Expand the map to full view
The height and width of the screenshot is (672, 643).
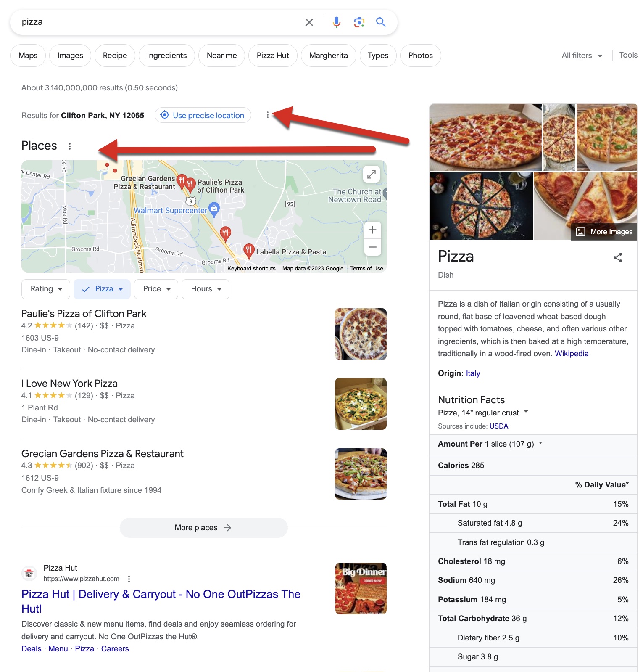tap(372, 174)
